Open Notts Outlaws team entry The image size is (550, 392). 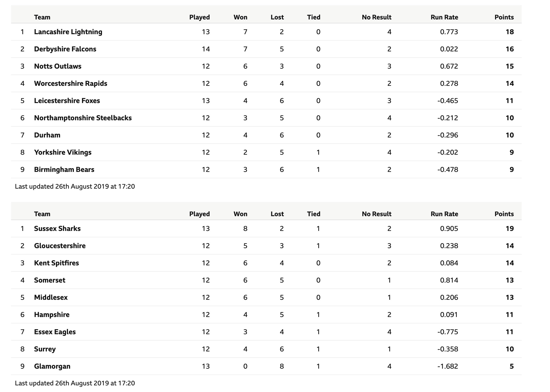(58, 66)
